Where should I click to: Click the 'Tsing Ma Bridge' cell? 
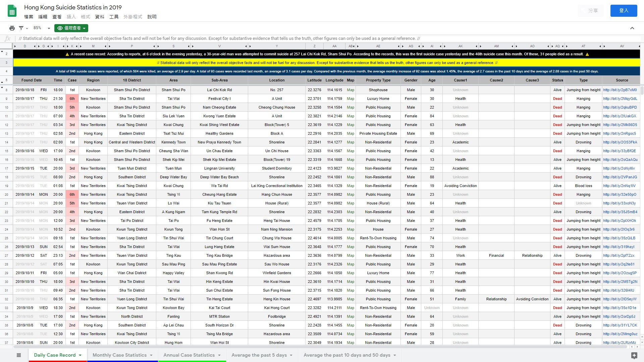219,334
